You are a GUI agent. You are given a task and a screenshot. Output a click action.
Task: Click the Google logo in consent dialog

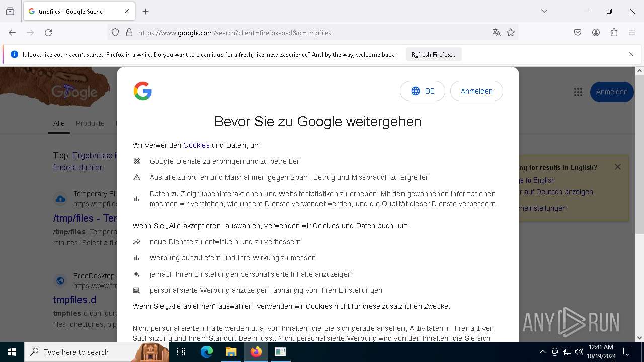(143, 91)
